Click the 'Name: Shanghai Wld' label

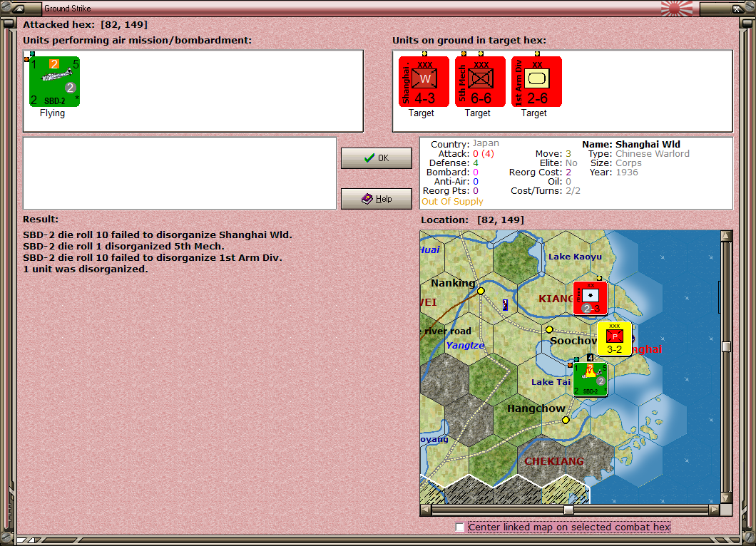631,144
